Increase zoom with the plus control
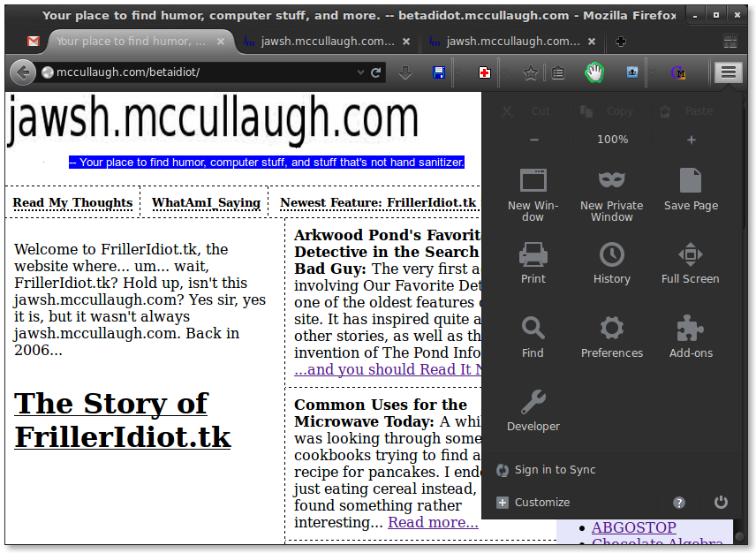 coord(689,139)
